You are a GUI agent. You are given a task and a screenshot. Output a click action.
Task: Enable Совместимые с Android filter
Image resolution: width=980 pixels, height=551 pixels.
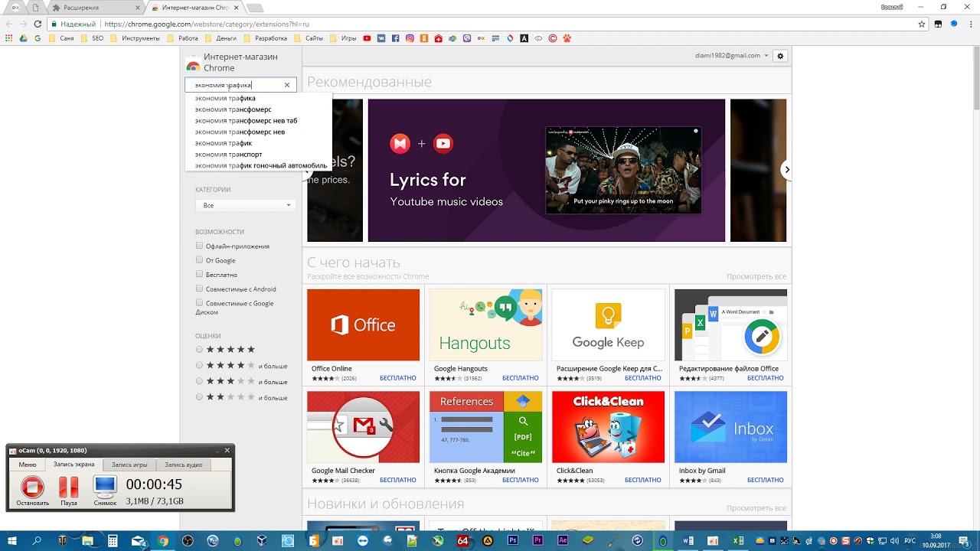[199, 289]
